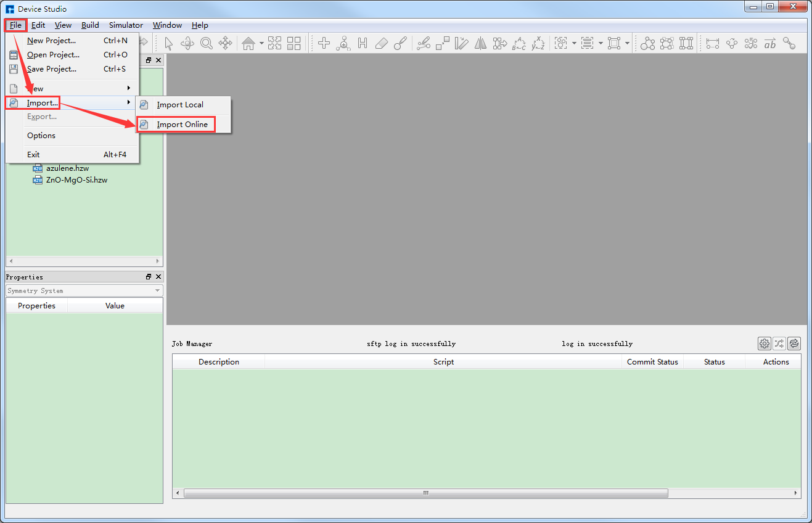Expand dropdown beside the square frame icon

click(x=628, y=43)
